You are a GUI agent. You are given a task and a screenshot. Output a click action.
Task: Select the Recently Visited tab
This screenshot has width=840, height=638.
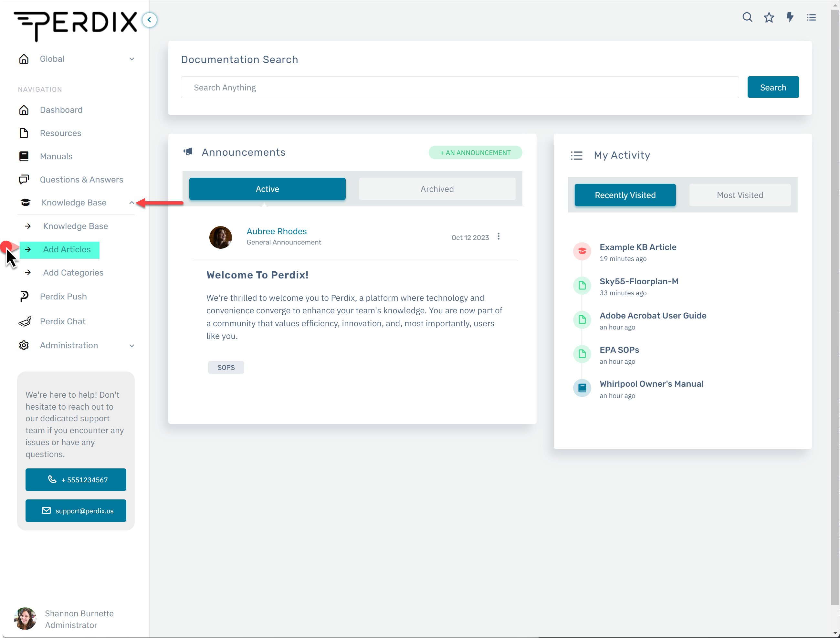point(625,195)
